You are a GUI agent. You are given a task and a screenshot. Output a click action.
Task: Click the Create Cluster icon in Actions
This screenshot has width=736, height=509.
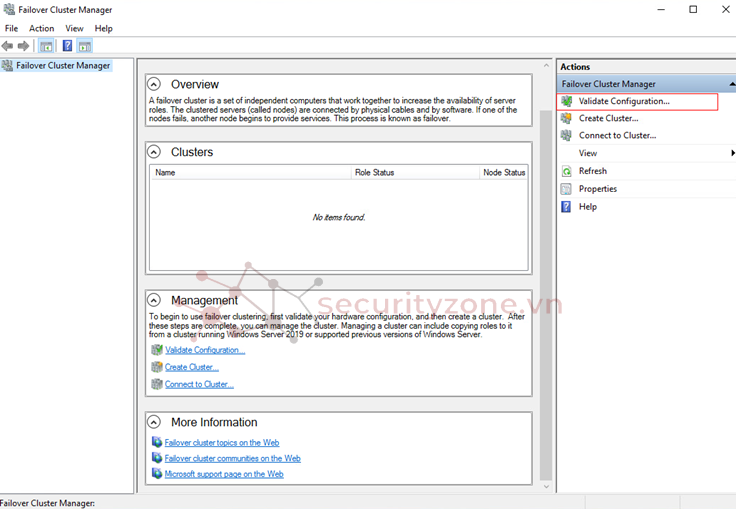pos(567,118)
